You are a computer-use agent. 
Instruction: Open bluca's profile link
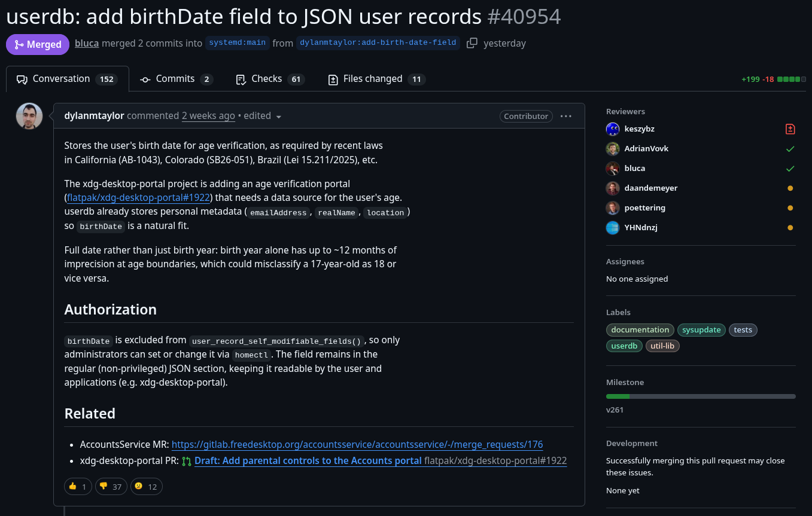click(86, 42)
